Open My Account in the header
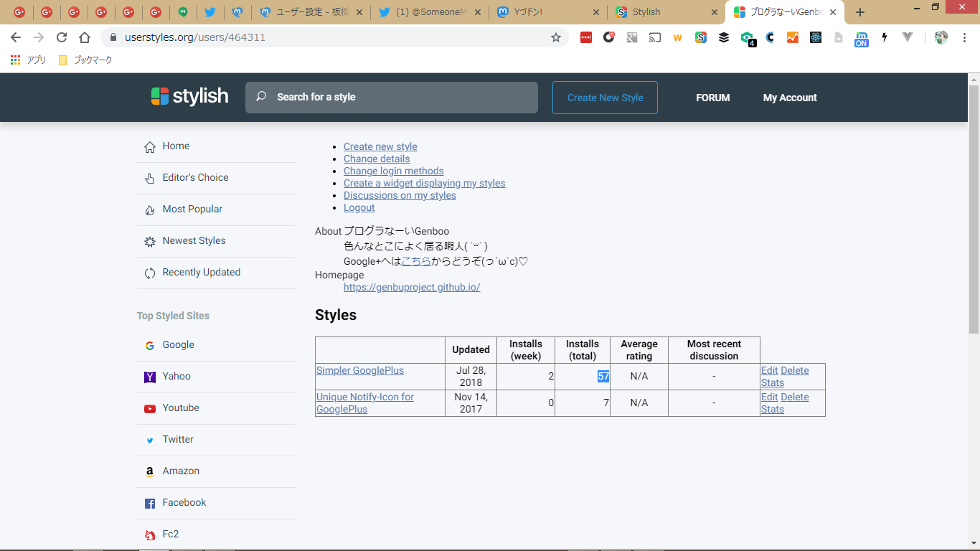The image size is (980, 551). [790, 98]
